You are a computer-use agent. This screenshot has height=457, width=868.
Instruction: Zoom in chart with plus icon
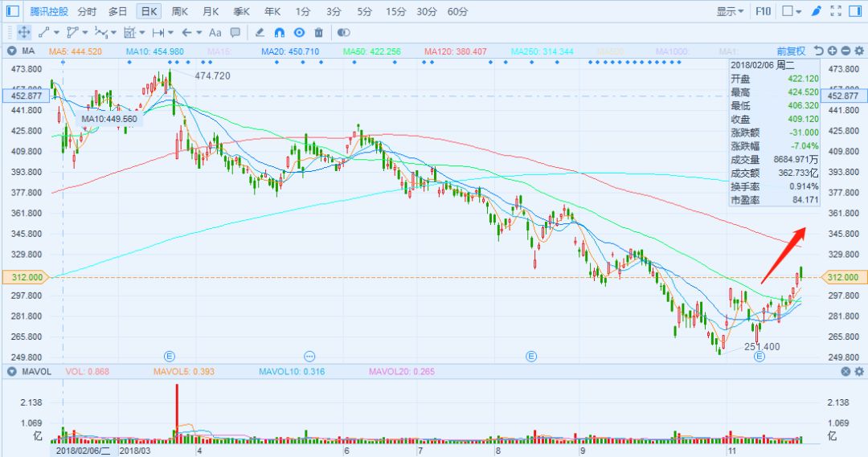click(832, 51)
